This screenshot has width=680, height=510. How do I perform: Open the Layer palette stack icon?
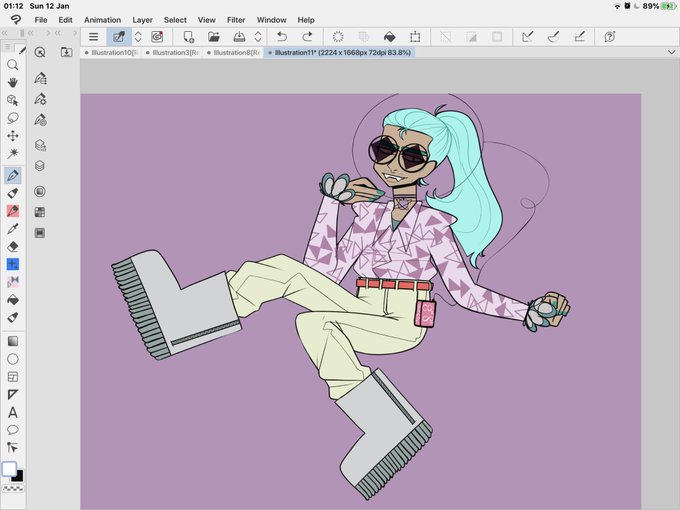40,166
